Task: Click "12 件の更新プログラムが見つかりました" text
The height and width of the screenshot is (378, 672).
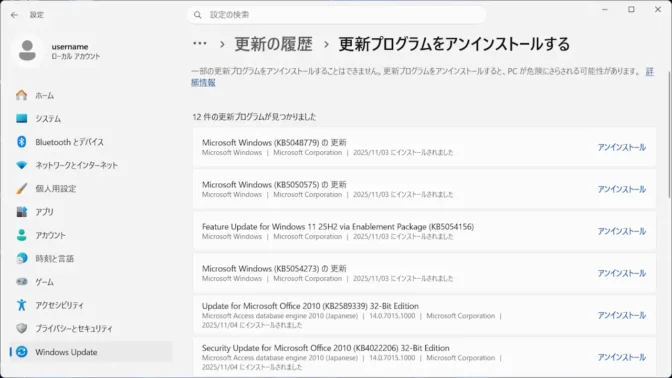Action: tap(254, 117)
